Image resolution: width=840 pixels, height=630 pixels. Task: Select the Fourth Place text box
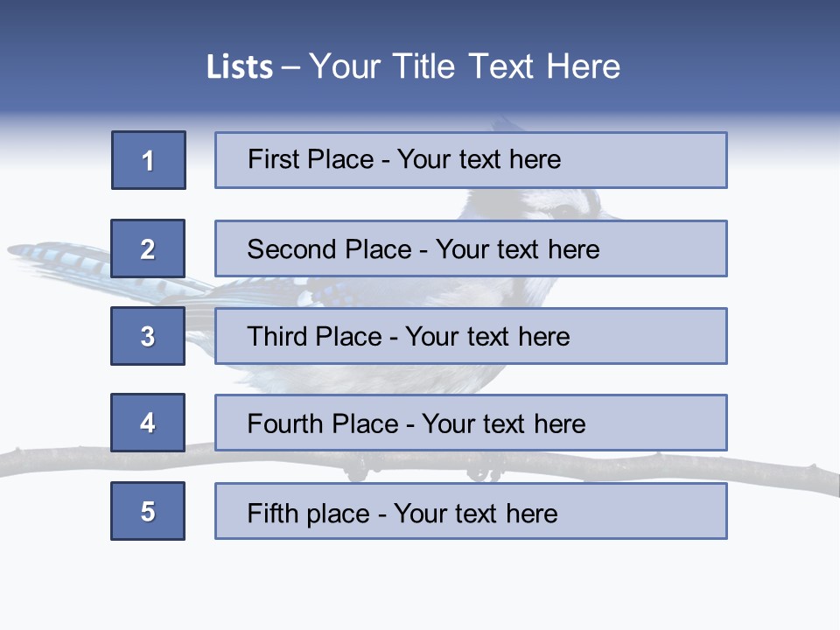[x=471, y=423]
